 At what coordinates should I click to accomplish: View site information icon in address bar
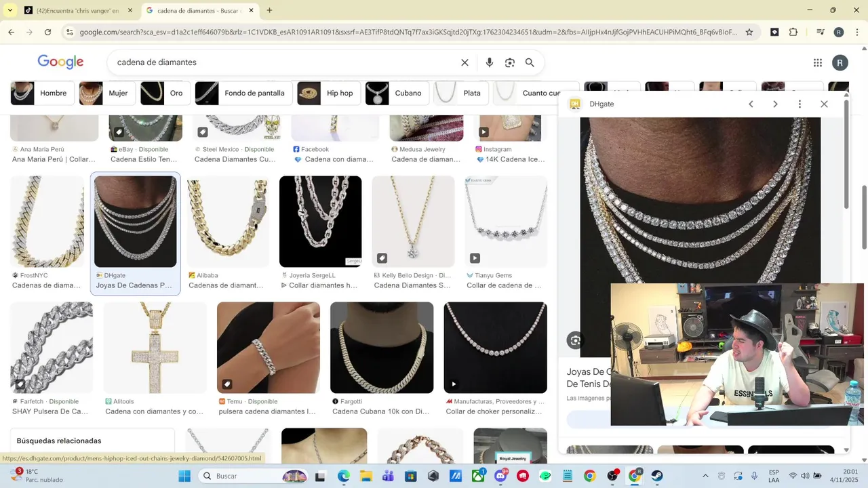tap(69, 32)
